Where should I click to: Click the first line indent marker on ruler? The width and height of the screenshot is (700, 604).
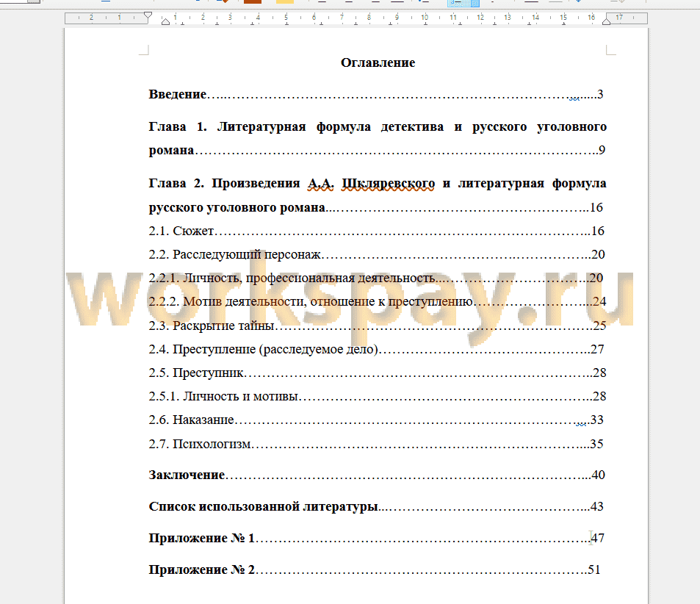click(x=148, y=16)
